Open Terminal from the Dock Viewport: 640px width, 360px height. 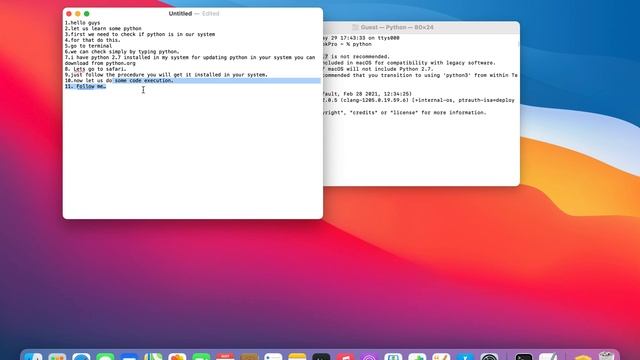pos(523,357)
